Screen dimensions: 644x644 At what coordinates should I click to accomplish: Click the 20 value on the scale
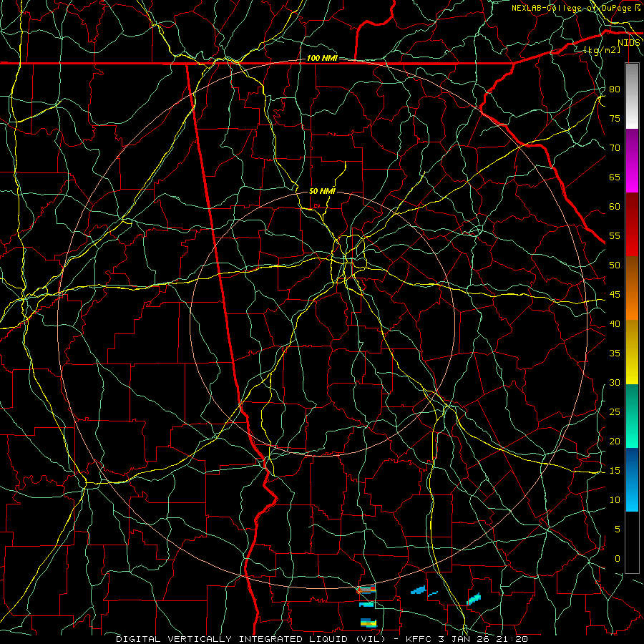[615, 441]
